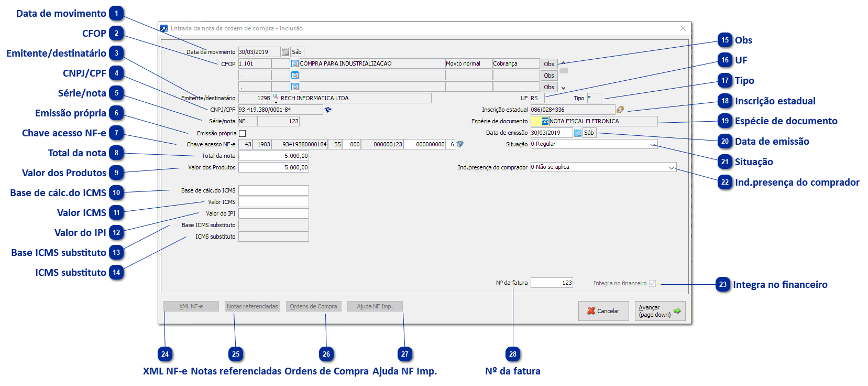The width and height of the screenshot is (868, 386).
Task: Click the CFOP list scrollbar thumb
Action: pos(564,70)
